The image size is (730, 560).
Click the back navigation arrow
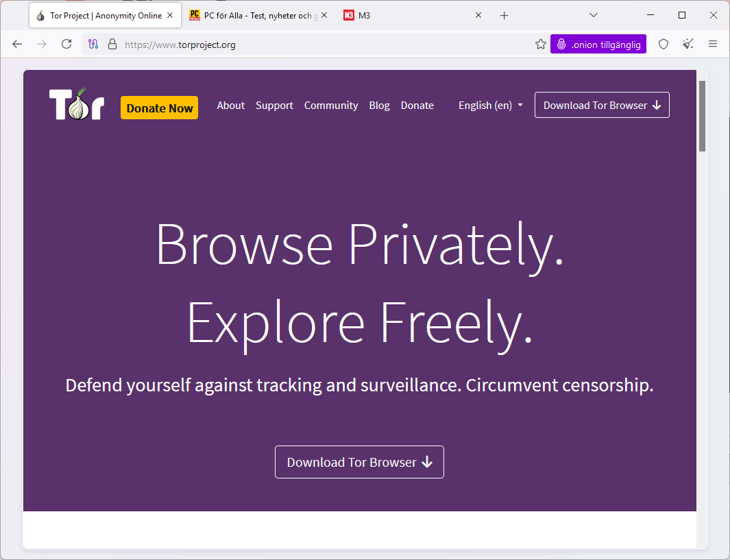tap(16, 44)
